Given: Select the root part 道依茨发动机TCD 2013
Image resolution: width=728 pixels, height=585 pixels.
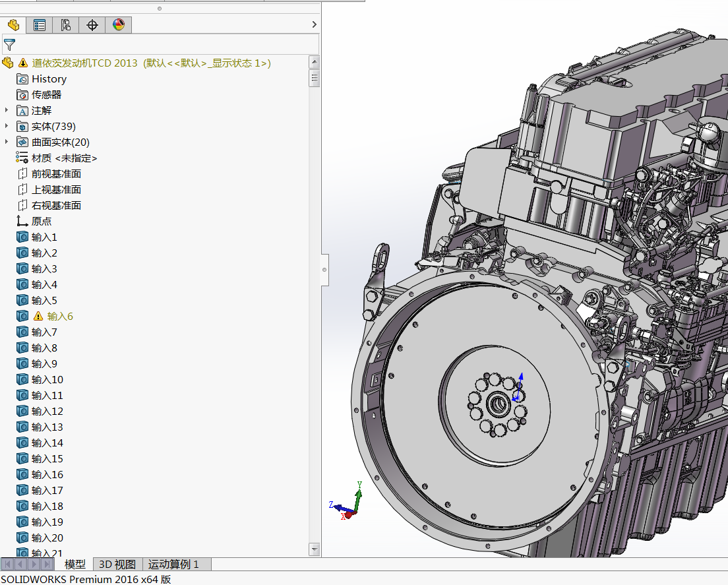Looking at the screenshot, I should click(152, 63).
